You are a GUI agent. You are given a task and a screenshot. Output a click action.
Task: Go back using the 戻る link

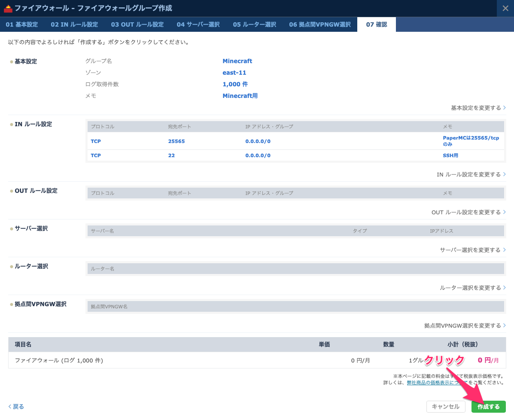(x=16, y=406)
